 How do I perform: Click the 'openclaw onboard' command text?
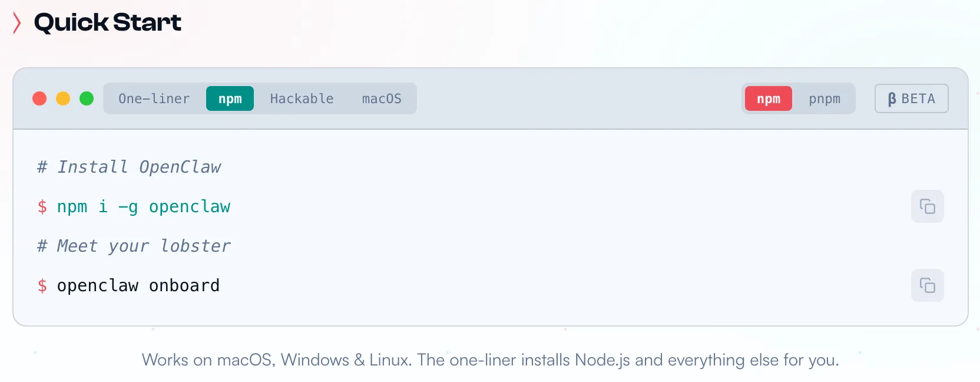pyautogui.click(x=138, y=286)
